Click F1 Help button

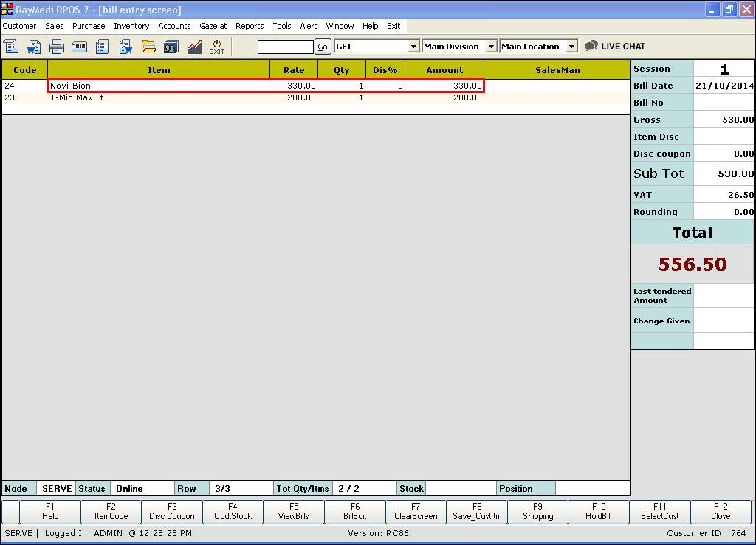pyautogui.click(x=50, y=512)
